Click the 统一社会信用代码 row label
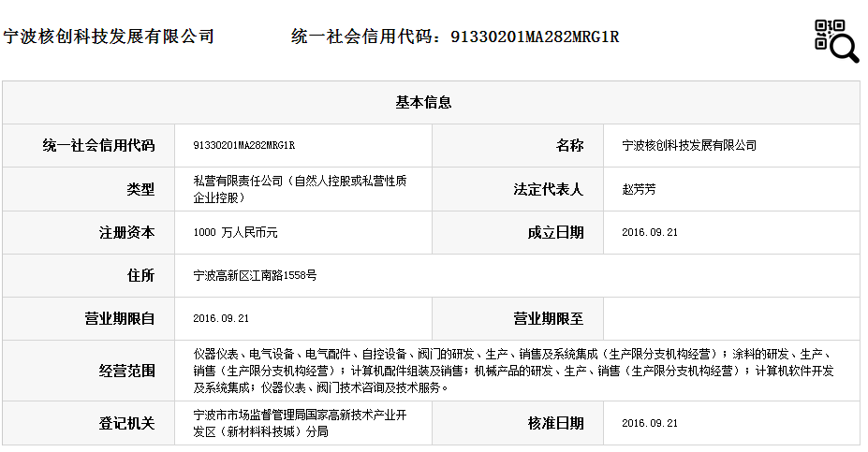868x452 pixels. click(98, 145)
